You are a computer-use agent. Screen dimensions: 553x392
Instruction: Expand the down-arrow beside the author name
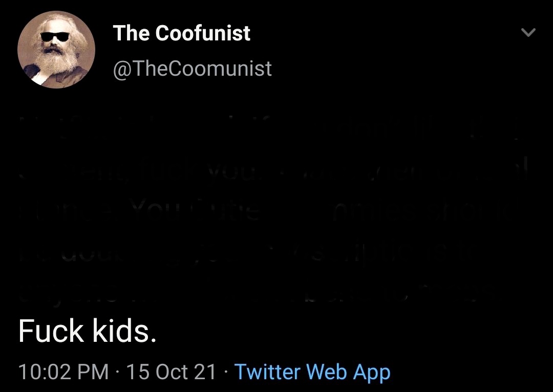[x=528, y=32]
